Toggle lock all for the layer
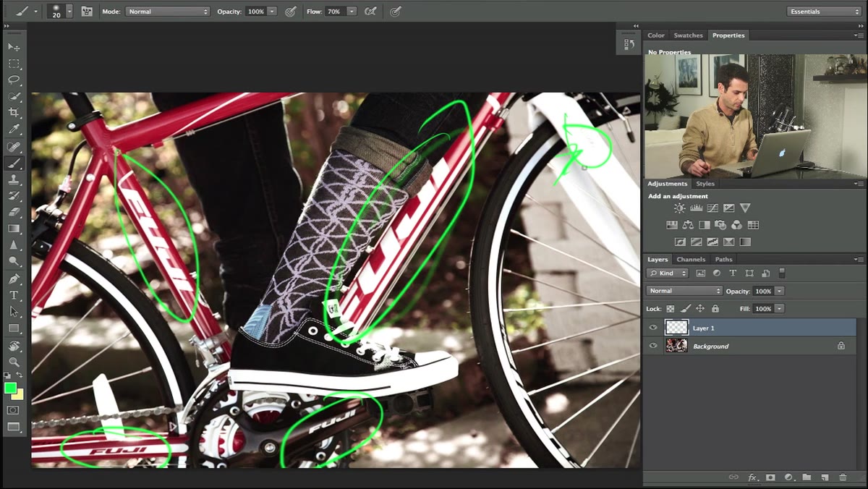Image resolution: width=868 pixels, height=489 pixels. (715, 309)
